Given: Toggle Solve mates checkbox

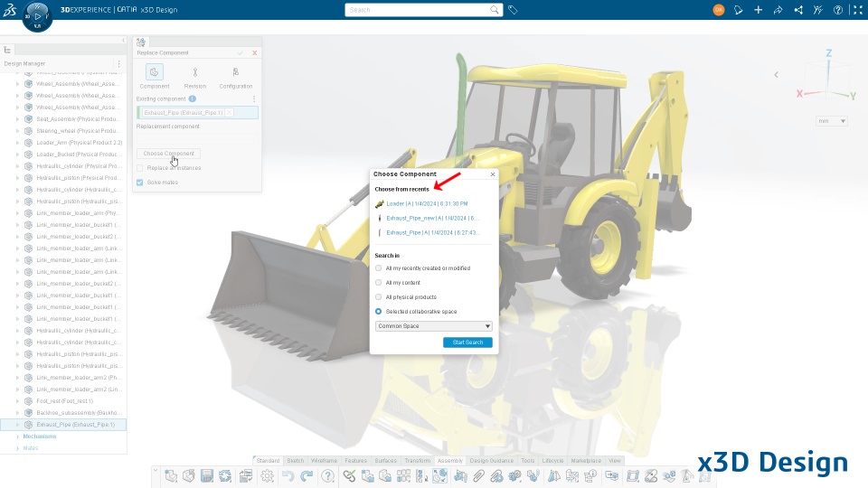Looking at the screenshot, I should 140,182.
